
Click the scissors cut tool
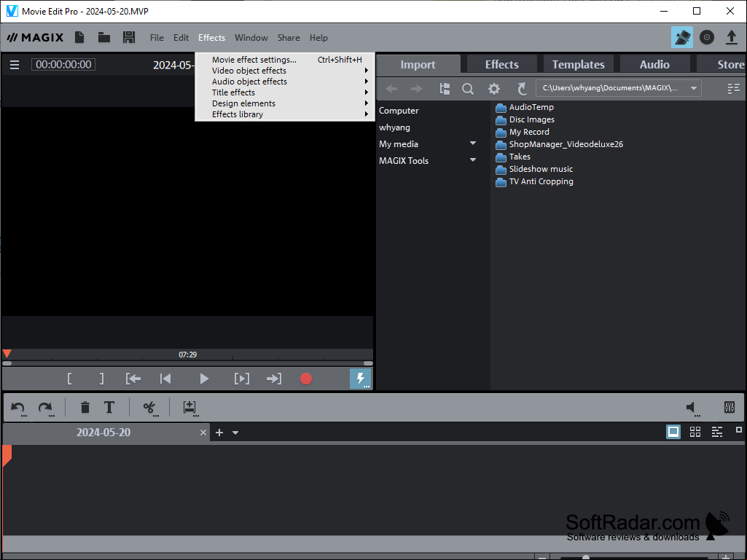(x=149, y=408)
